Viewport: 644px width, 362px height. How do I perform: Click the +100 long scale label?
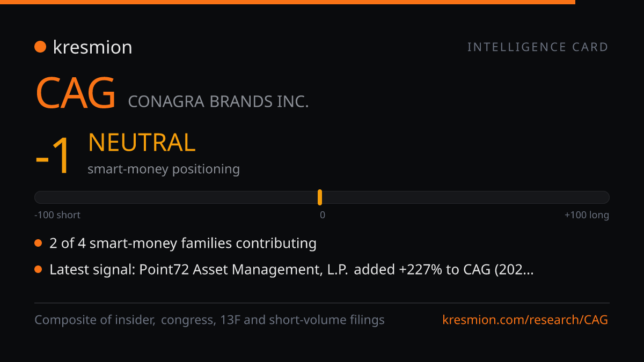coord(587,215)
